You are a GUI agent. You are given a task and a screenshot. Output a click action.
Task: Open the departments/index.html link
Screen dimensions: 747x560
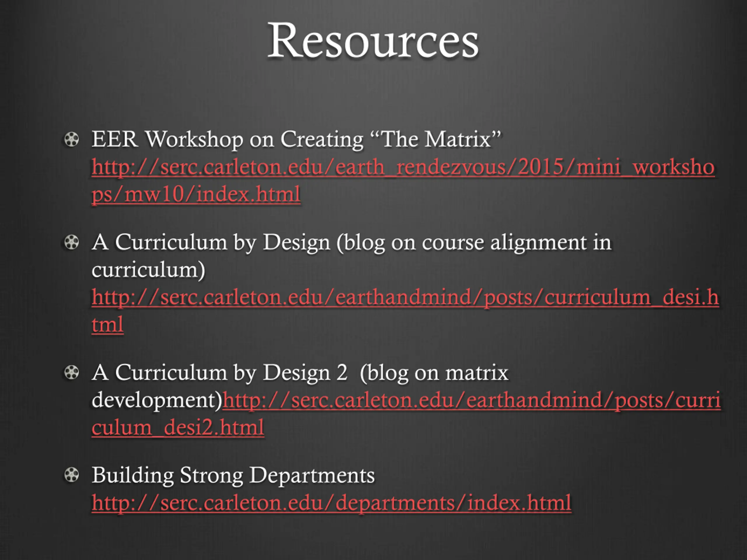331,503
